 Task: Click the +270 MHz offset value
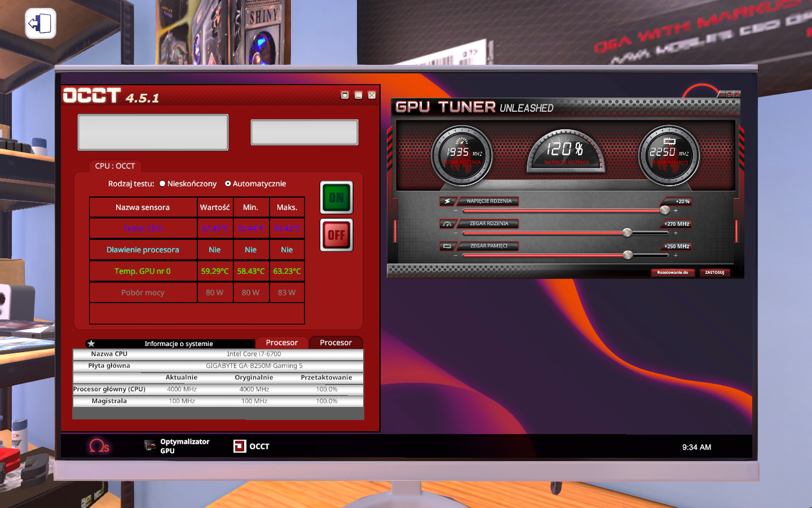pos(677,224)
